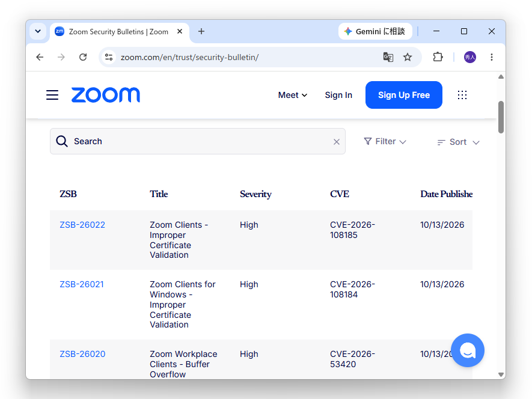Open a new browser tab

[x=201, y=31]
